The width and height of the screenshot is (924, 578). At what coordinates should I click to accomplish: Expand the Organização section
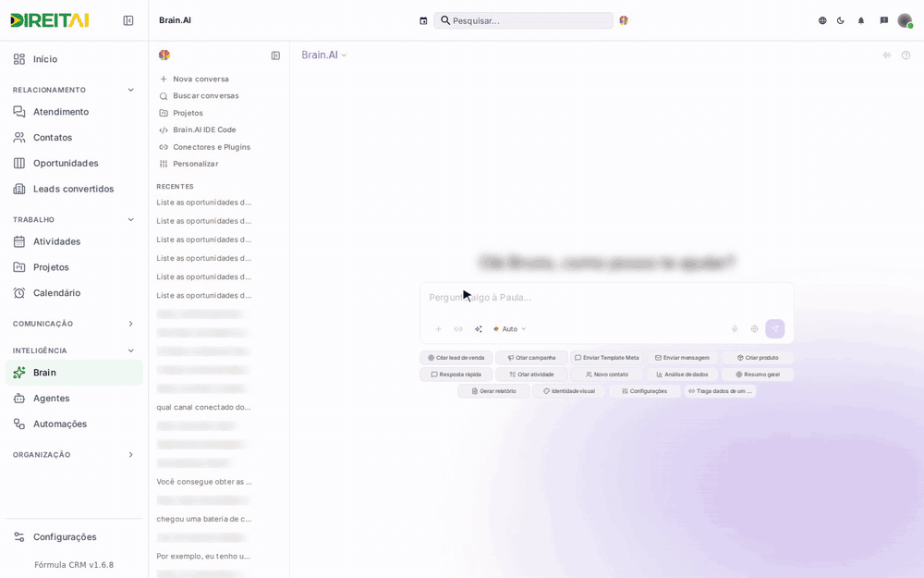tap(131, 455)
